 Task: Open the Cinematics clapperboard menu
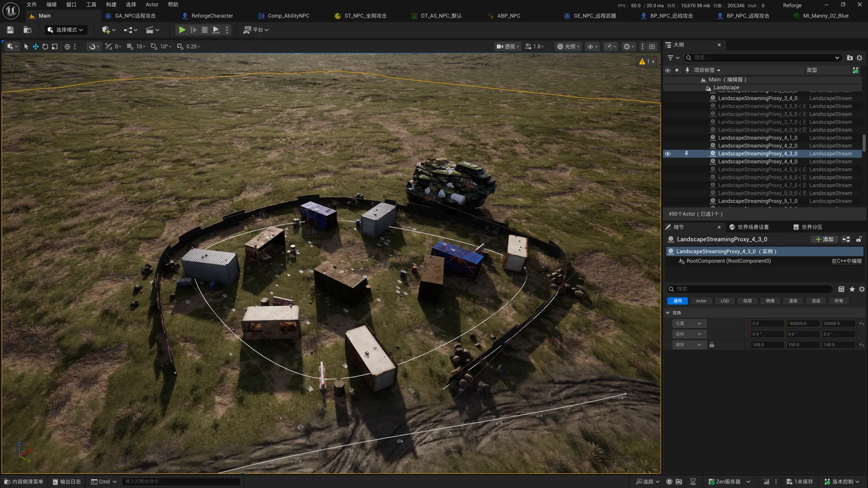[152, 30]
